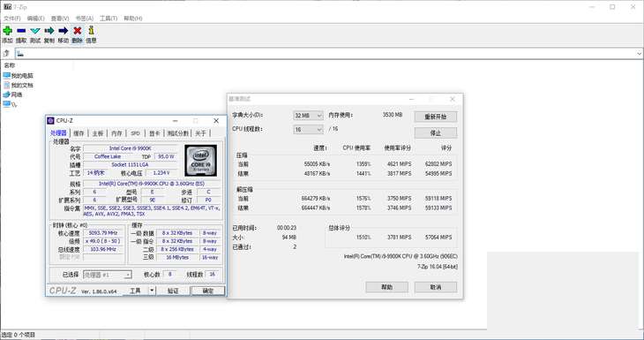The height and width of the screenshot is (340, 644).
Task: Click the 重新开始 button in benchmark dialog
Action: click(435, 117)
